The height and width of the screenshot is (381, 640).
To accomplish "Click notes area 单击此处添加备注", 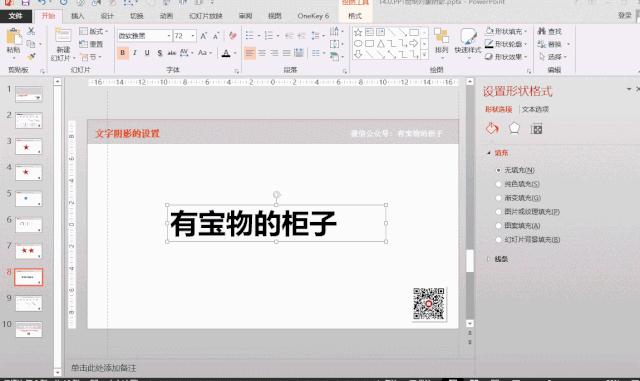I will coord(104,368).
